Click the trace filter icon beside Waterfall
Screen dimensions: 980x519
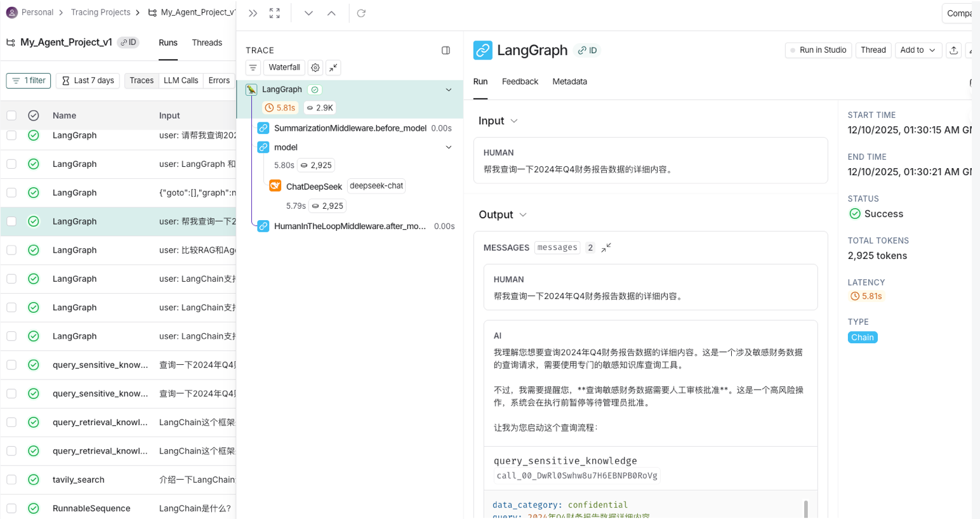point(253,67)
